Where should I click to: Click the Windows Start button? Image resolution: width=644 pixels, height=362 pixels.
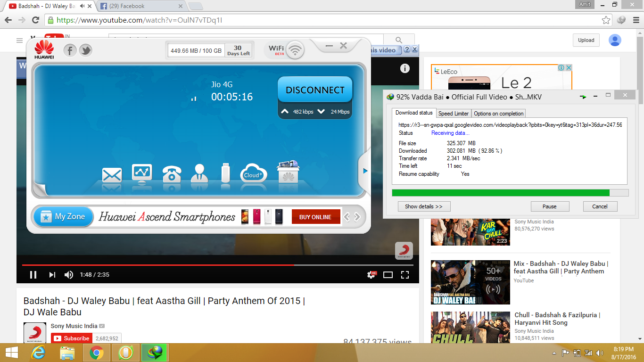(11, 353)
